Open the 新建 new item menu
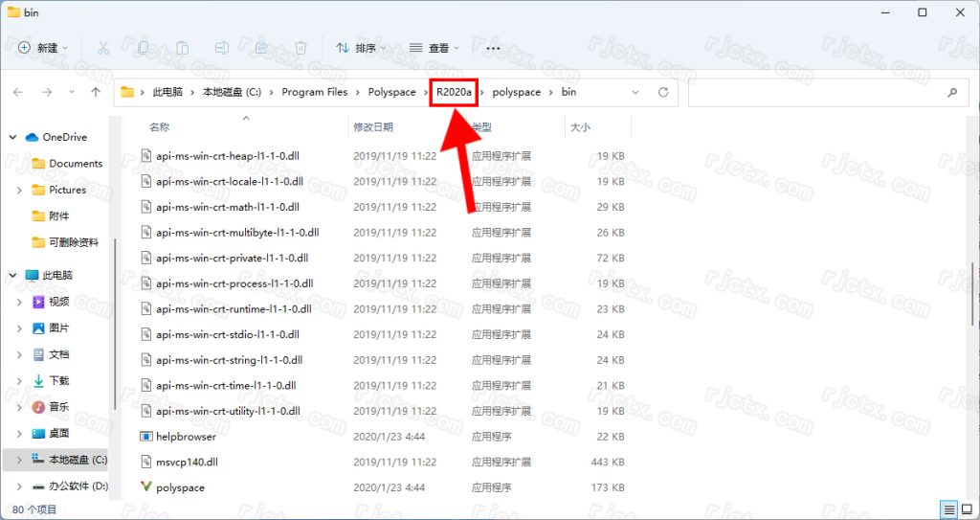 [x=41, y=47]
